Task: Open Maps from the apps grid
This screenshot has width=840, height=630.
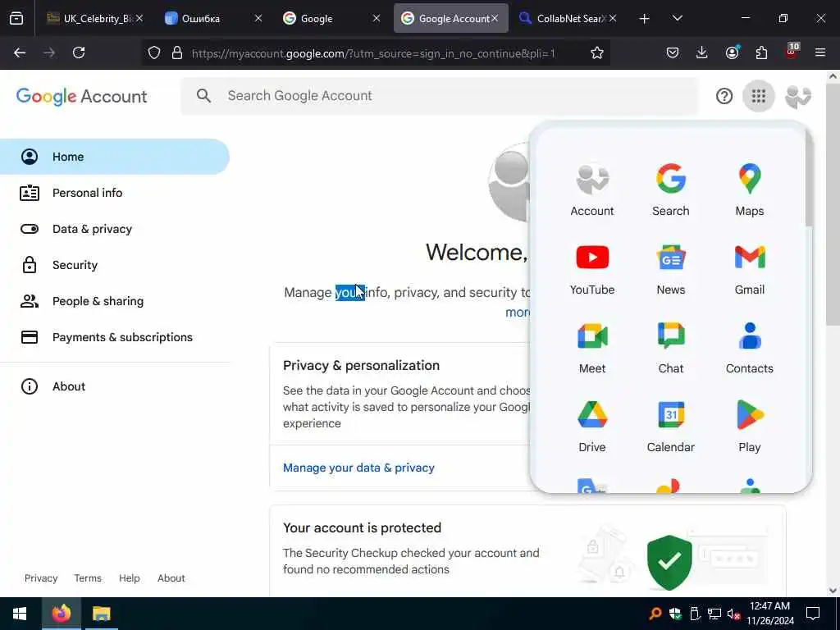Action: pyautogui.click(x=750, y=190)
